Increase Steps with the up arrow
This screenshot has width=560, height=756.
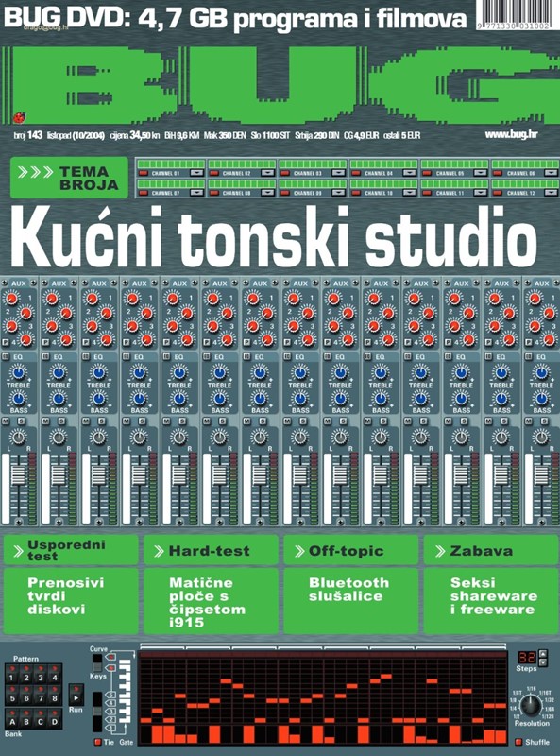[x=543, y=654]
